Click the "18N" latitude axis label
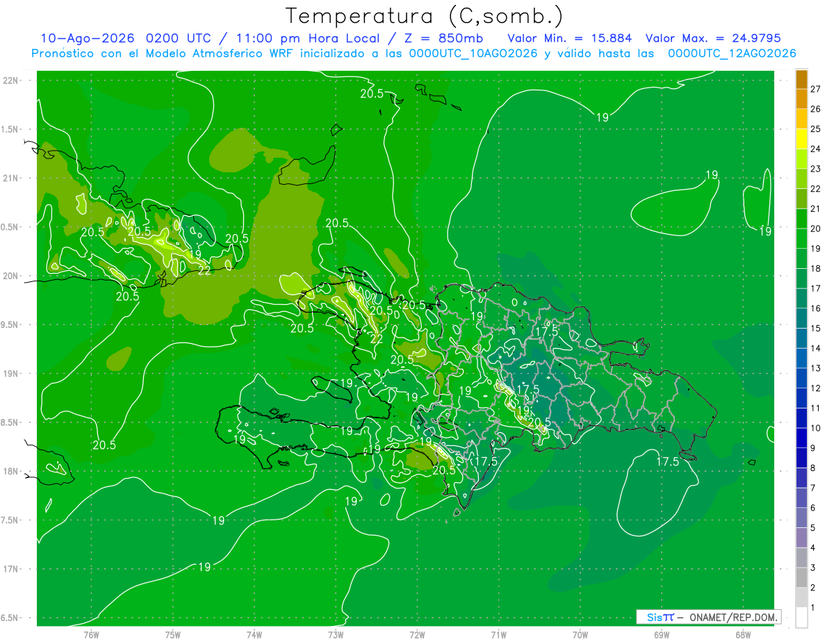 pos(10,471)
